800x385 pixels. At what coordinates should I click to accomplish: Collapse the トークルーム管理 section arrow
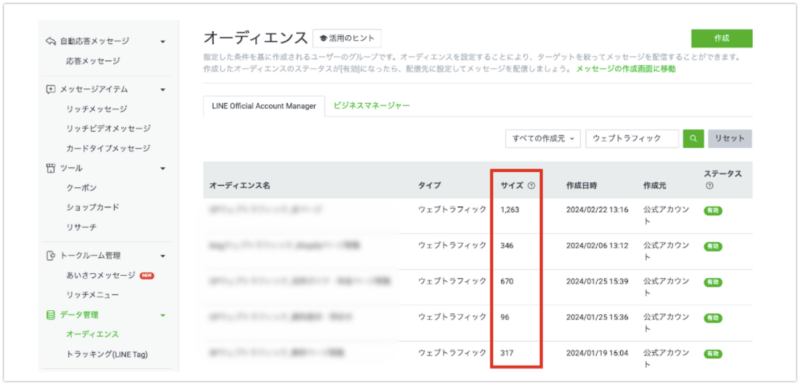163,256
